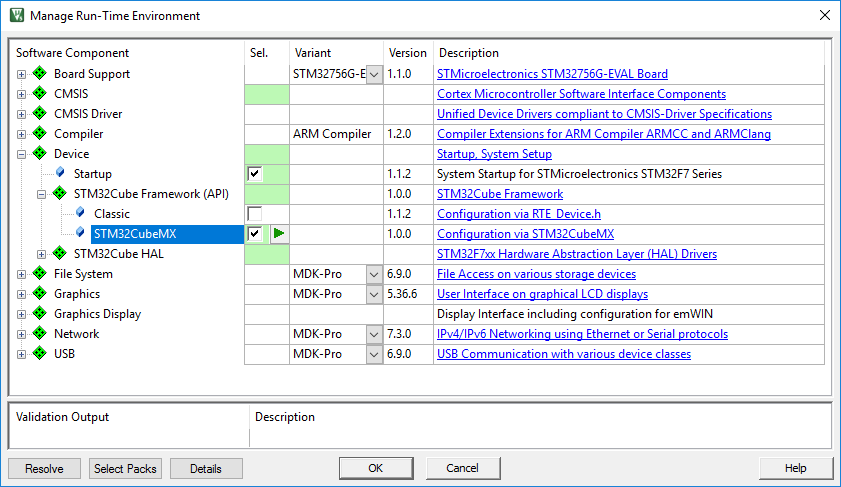This screenshot has height=487, width=841.
Task: Open Help for this dialog
Action: pyautogui.click(x=795, y=468)
